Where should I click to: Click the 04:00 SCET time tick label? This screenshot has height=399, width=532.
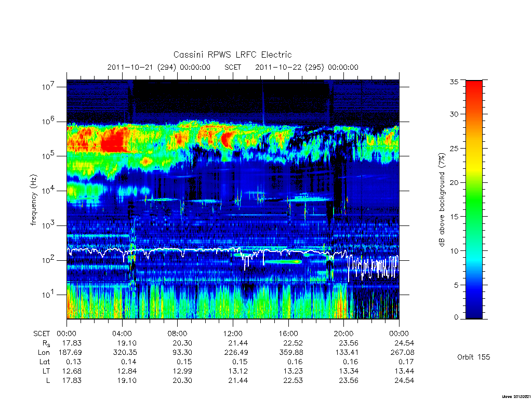coord(122,334)
